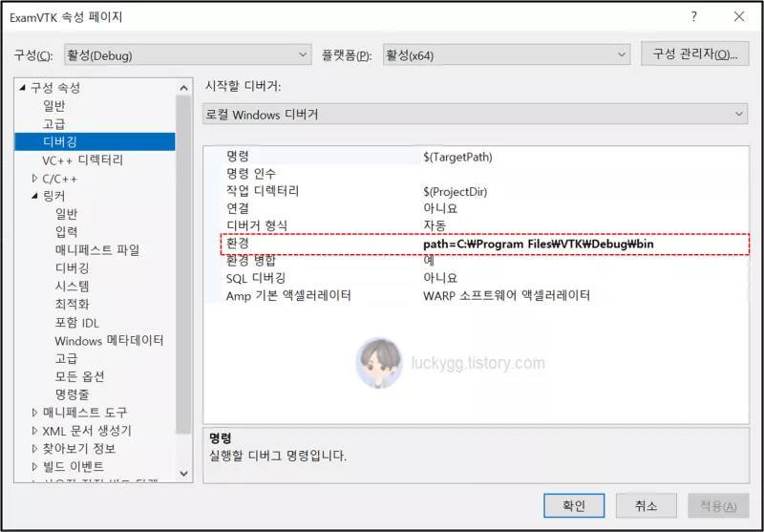Screen dimensions: 764x532
Task: Select 포함 IDL under 링커
Action: click(x=77, y=323)
